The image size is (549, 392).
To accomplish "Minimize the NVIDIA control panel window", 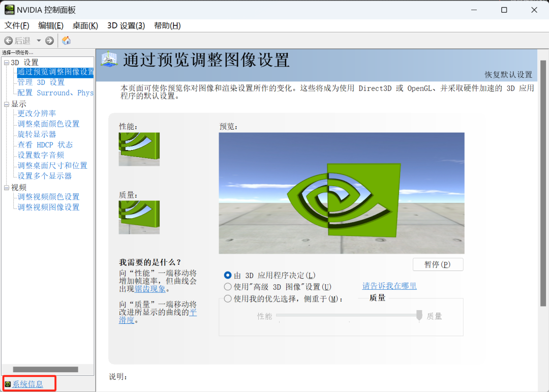I will (x=474, y=10).
